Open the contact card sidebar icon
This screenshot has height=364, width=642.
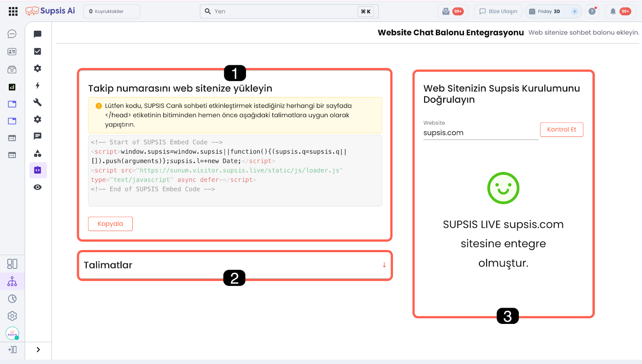pyautogui.click(x=12, y=52)
